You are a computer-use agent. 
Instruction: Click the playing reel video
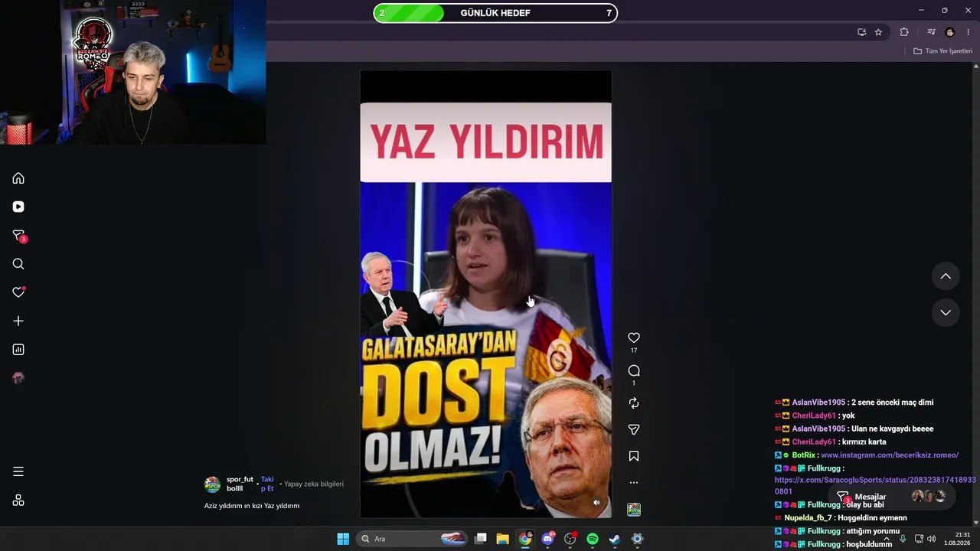[485, 294]
